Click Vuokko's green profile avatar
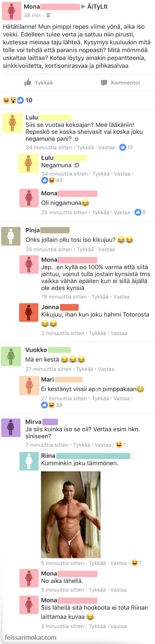This screenshot has height=644, width=155. pos(11,356)
